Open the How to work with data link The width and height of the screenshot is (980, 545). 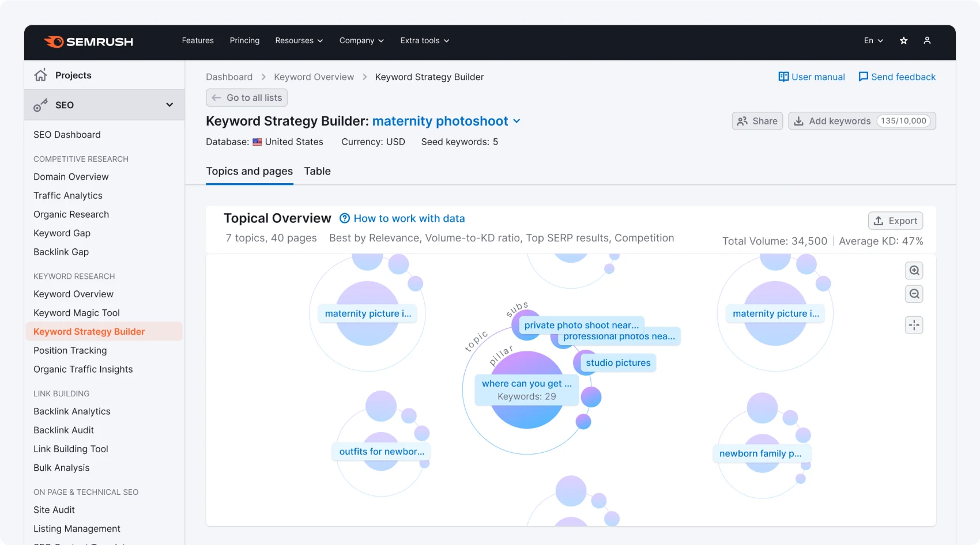pos(409,218)
